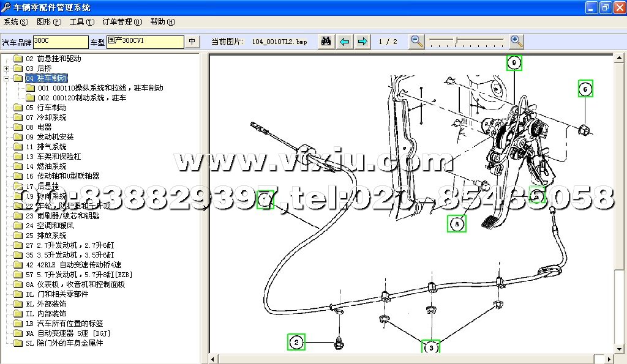Click the zoom level slider handle
This screenshot has width=627, height=364.
[x=454, y=41]
